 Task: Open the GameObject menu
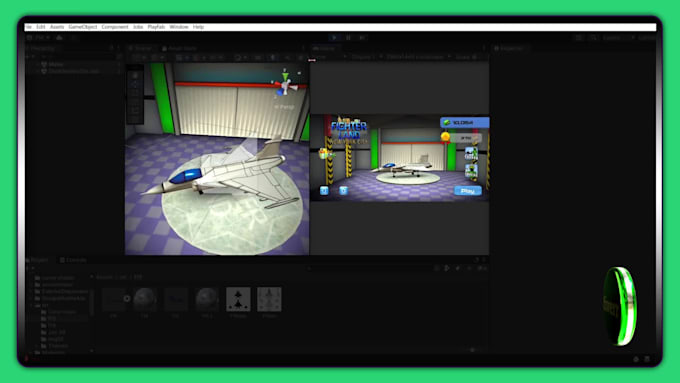[83, 27]
